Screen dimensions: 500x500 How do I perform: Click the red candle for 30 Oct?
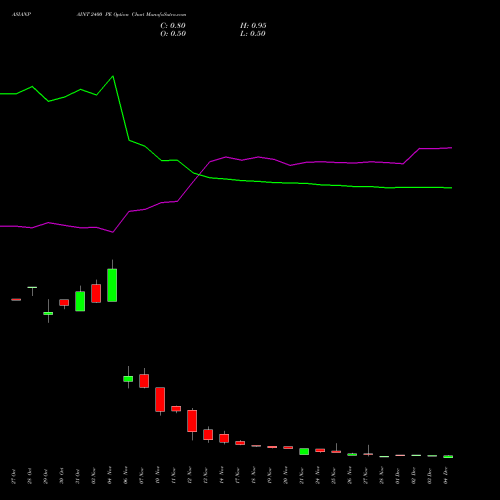point(64,302)
